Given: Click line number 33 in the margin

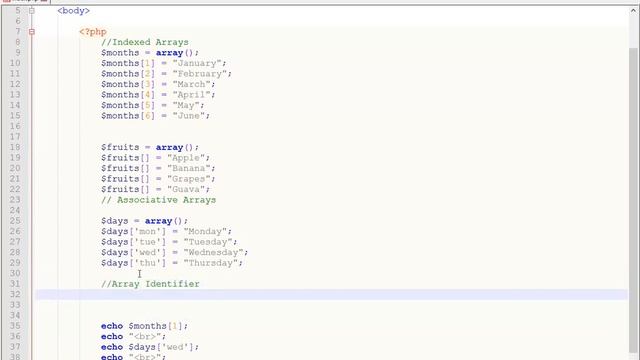Looking at the screenshot, I should 15,305.
